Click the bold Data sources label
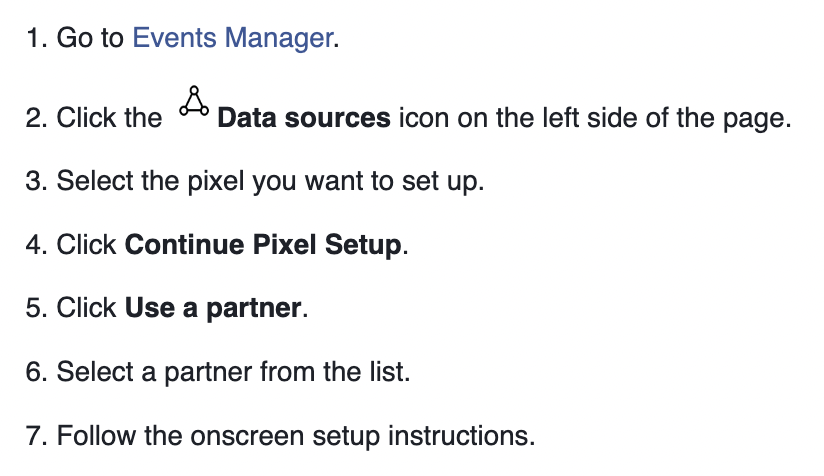The image size is (824, 476). tap(304, 118)
